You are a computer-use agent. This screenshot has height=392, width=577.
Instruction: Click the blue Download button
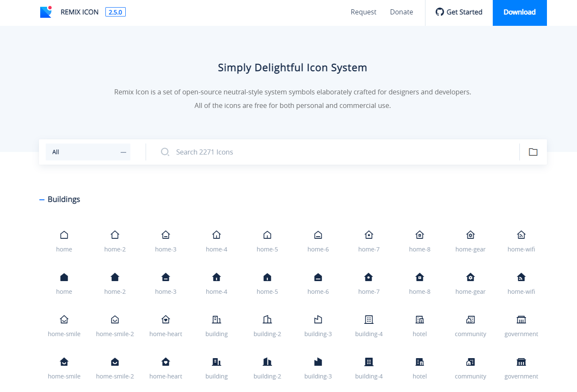pos(520,13)
